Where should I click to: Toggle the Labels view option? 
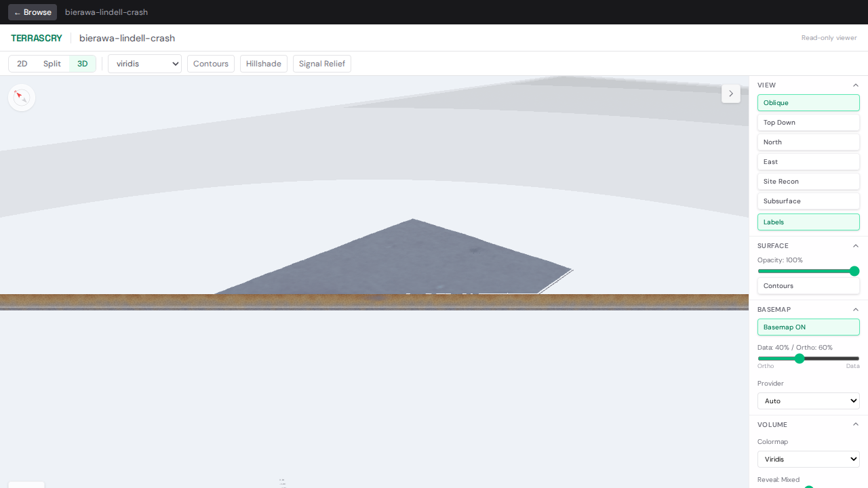coord(808,222)
